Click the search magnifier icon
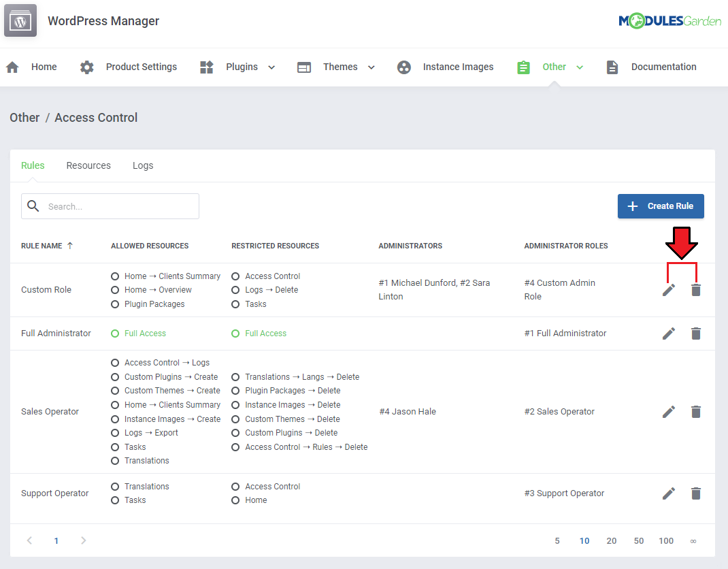Viewport: 728px width, 569px height. coord(33,206)
